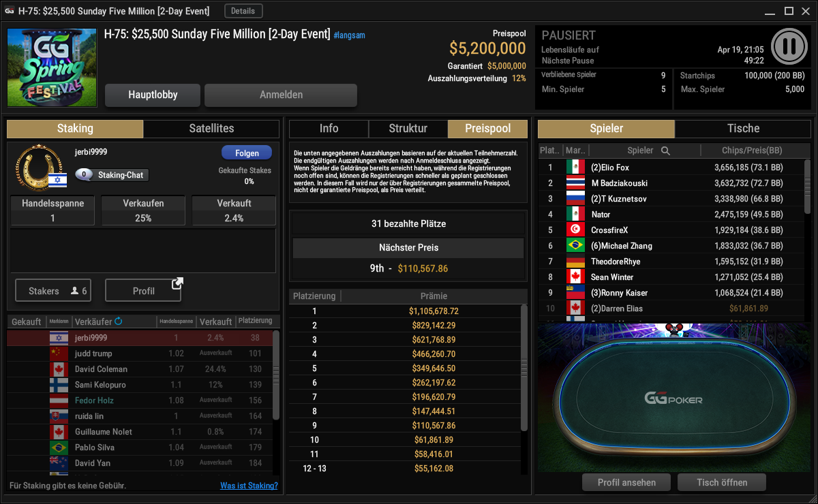Click the player search magnifier icon
Image resolution: width=818 pixels, height=504 pixels.
click(665, 151)
